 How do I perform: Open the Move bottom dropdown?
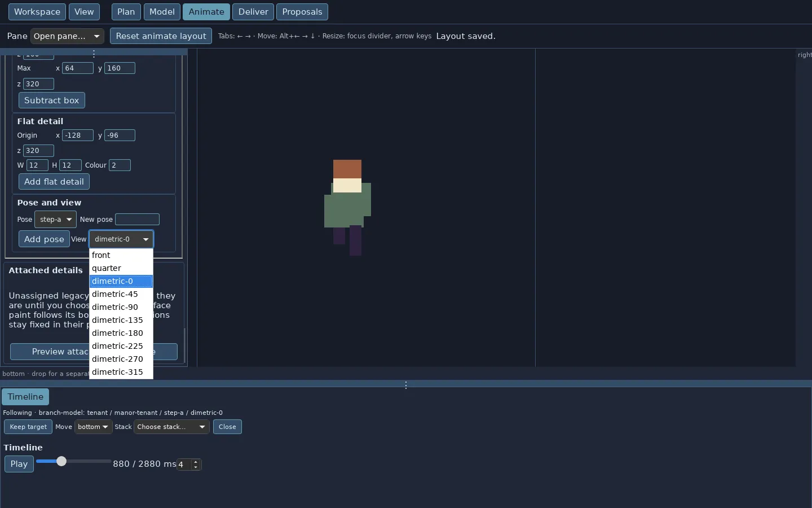pos(94,427)
